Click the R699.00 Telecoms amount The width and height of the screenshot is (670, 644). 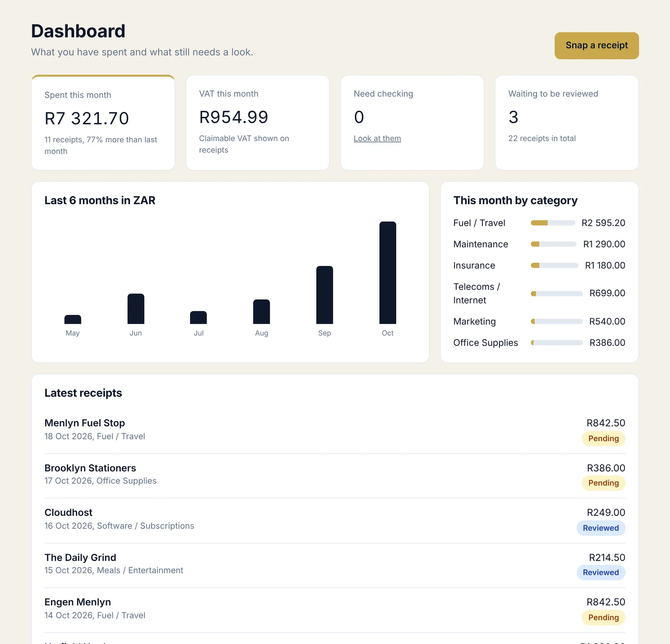(x=607, y=293)
